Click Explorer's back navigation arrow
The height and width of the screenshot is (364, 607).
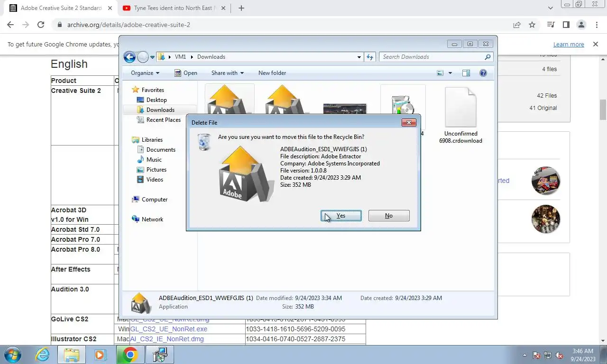(129, 57)
